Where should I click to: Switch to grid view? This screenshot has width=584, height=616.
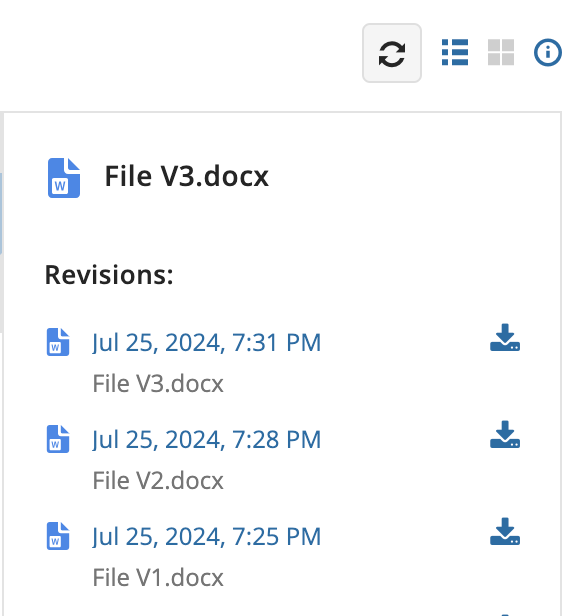[501, 52]
